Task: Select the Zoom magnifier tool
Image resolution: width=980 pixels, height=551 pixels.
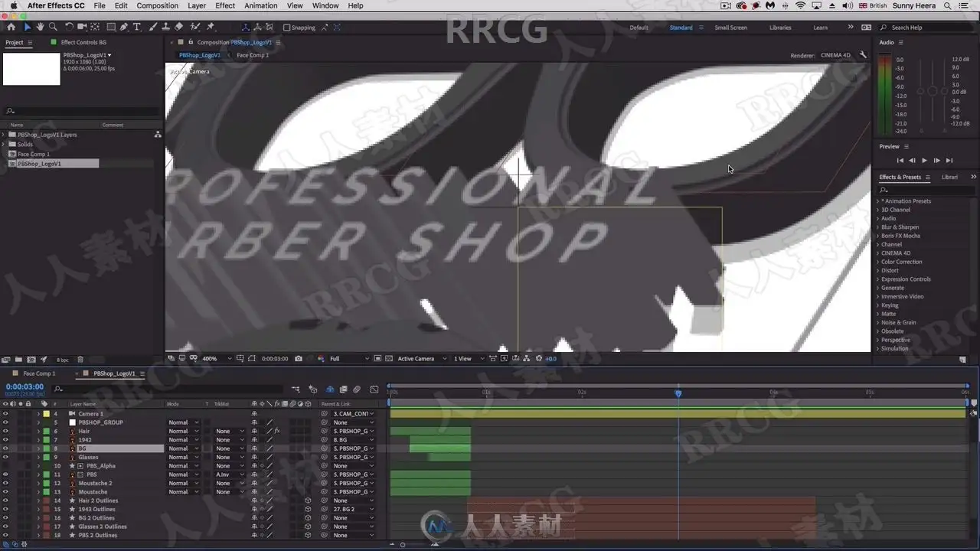Action: click(54, 27)
